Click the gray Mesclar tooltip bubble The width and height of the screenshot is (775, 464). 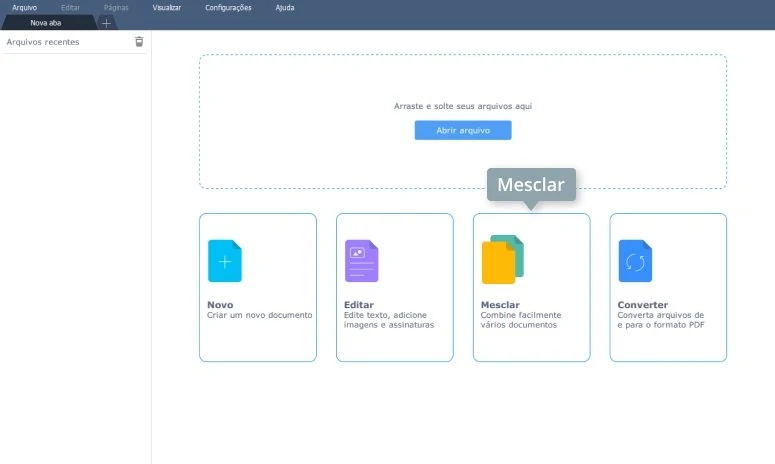pyautogui.click(x=531, y=185)
